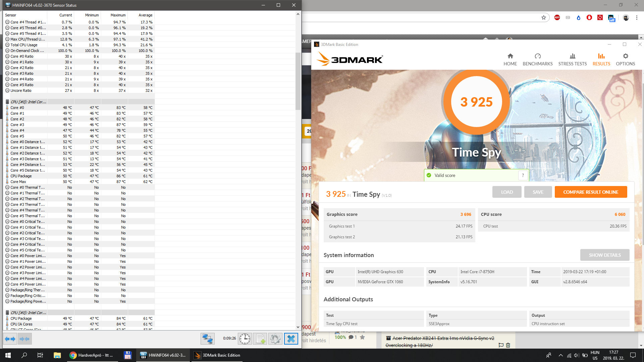Click the Adblock Plus extension icon
This screenshot has height=362, width=644.
(557, 17)
